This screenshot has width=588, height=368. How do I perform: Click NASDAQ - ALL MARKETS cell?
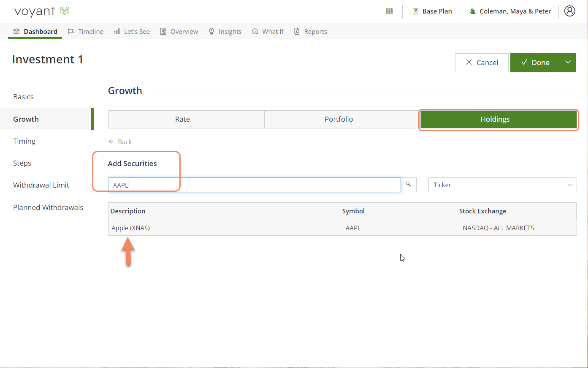(499, 228)
